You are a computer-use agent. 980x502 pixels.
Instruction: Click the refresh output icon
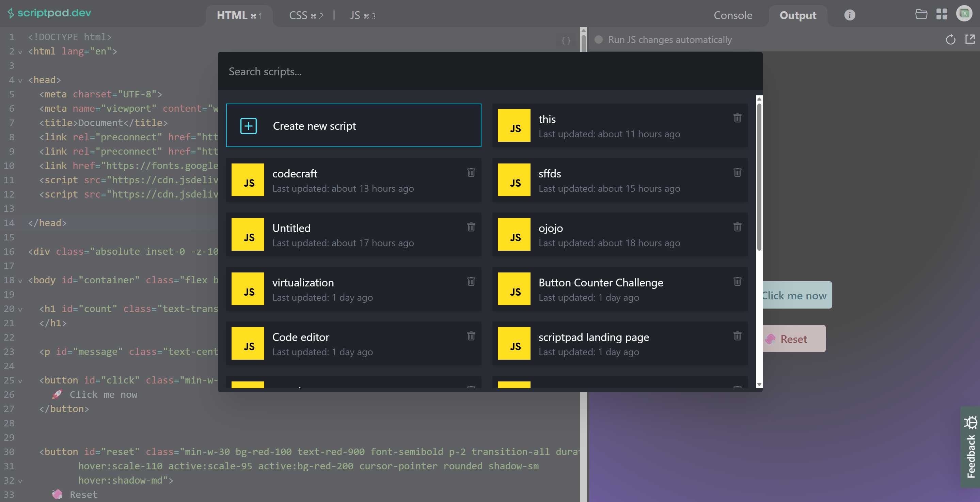950,40
